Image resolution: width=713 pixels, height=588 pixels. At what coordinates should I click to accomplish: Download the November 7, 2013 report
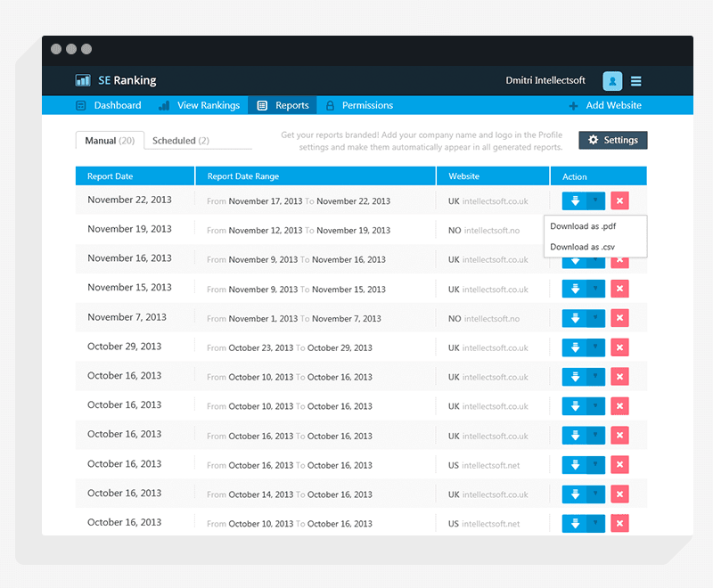click(574, 318)
